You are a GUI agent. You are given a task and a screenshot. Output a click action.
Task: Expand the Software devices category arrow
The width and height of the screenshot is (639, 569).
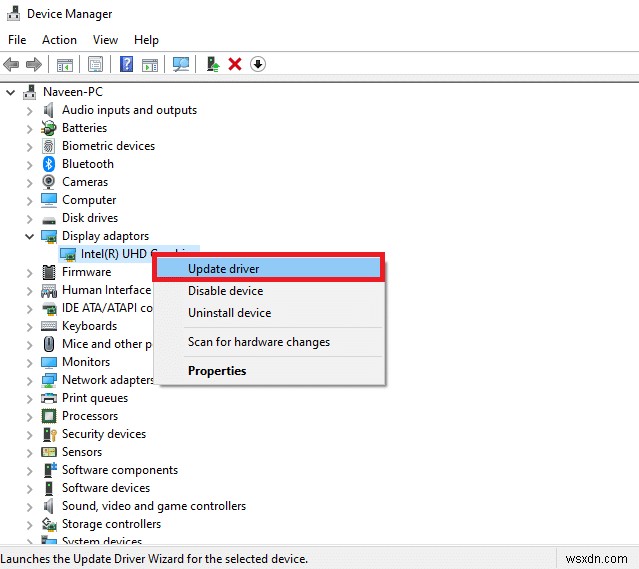tap(29, 489)
